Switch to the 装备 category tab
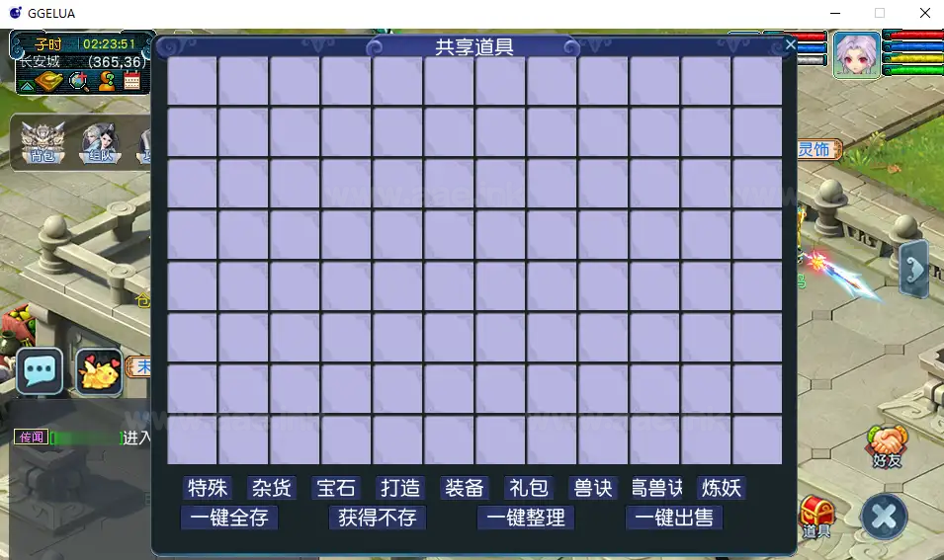 (x=465, y=488)
